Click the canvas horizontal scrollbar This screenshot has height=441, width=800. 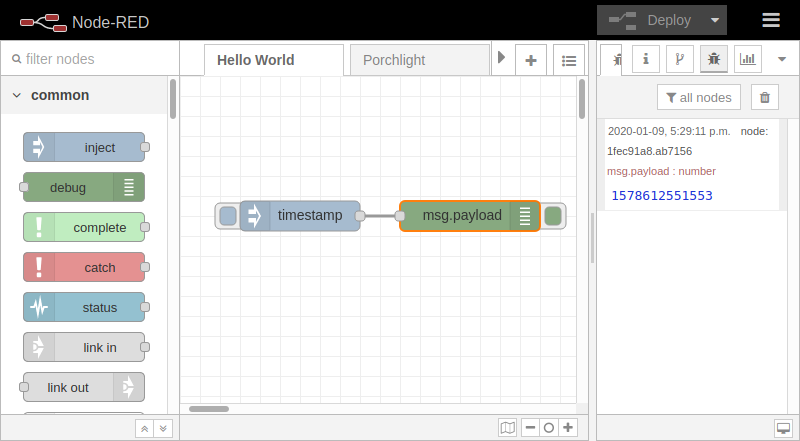click(209, 408)
